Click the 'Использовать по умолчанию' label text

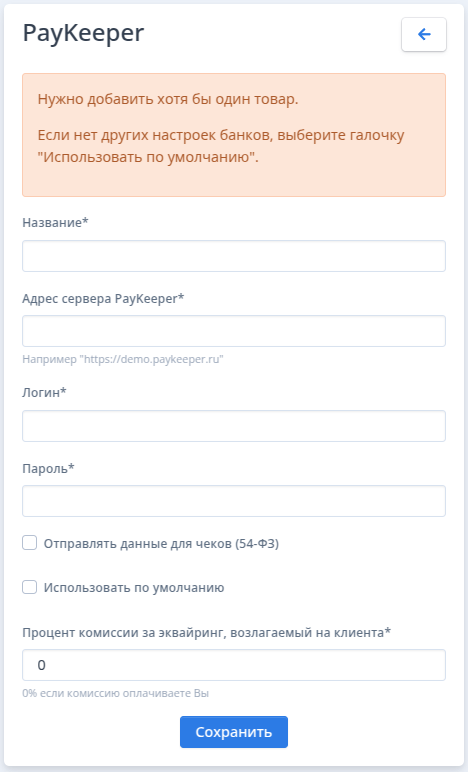134,588
